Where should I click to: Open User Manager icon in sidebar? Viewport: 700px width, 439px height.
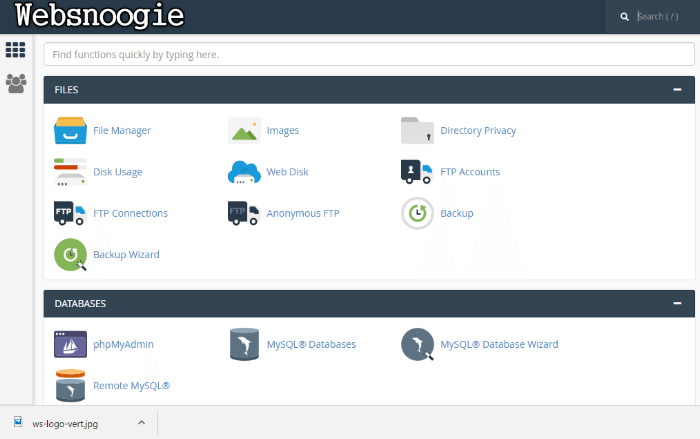point(16,83)
